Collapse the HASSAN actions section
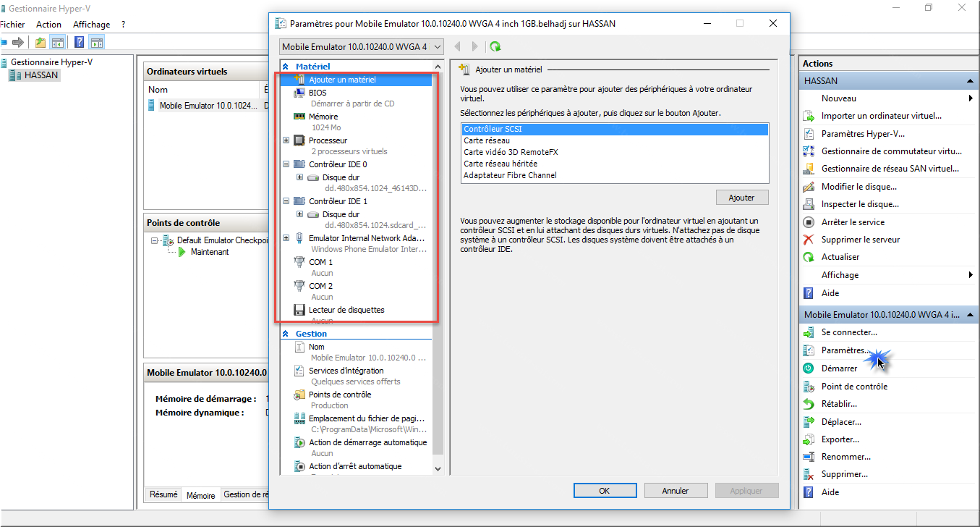Screen dimensions: 980x527 coord(970,81)
